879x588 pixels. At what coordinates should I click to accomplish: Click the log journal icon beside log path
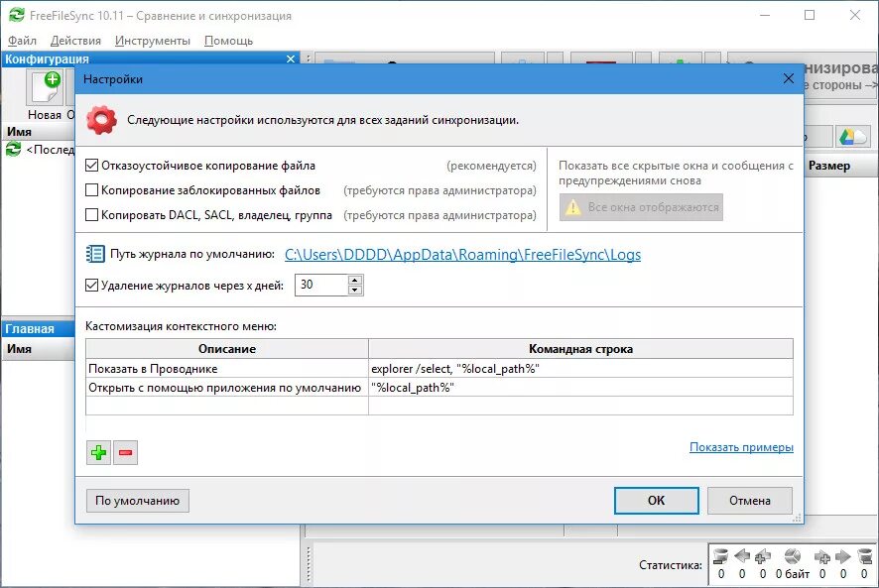click(x=94, y=254)
